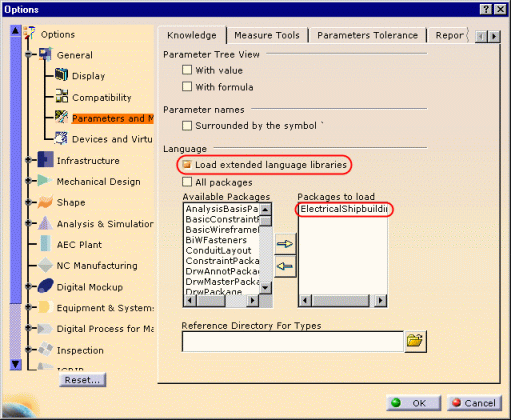The width and height of the screenshot is (511, 420).
Task: Click the Infrastructure category icon
Action: point(45,159)
